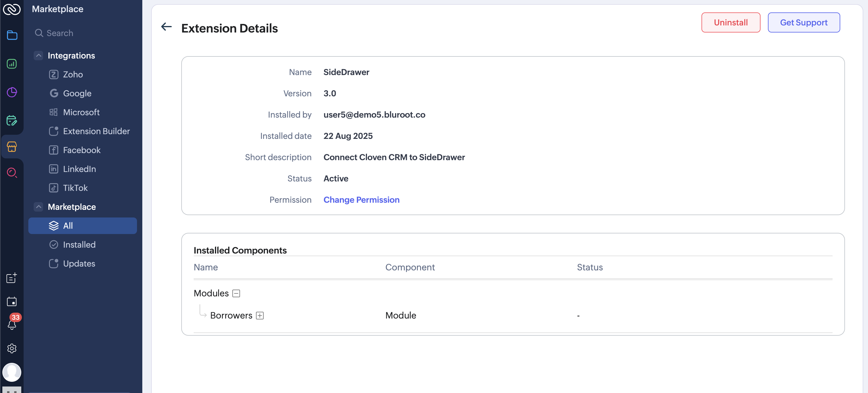Collapse the Marketplace section chevron
Viewport: 868px width, 393px height.
(38, 207)
